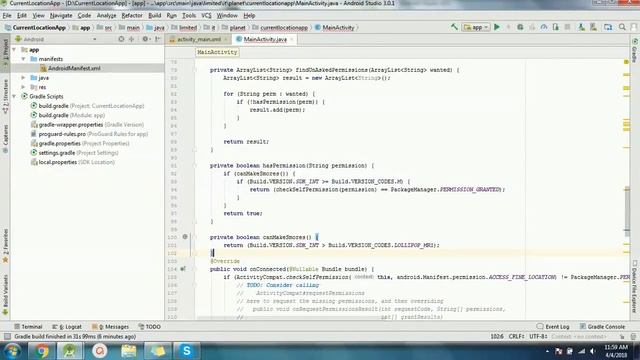Click Scroll from Source target icon
Viewport: 640px width, 360px height.
pos(121,39)
